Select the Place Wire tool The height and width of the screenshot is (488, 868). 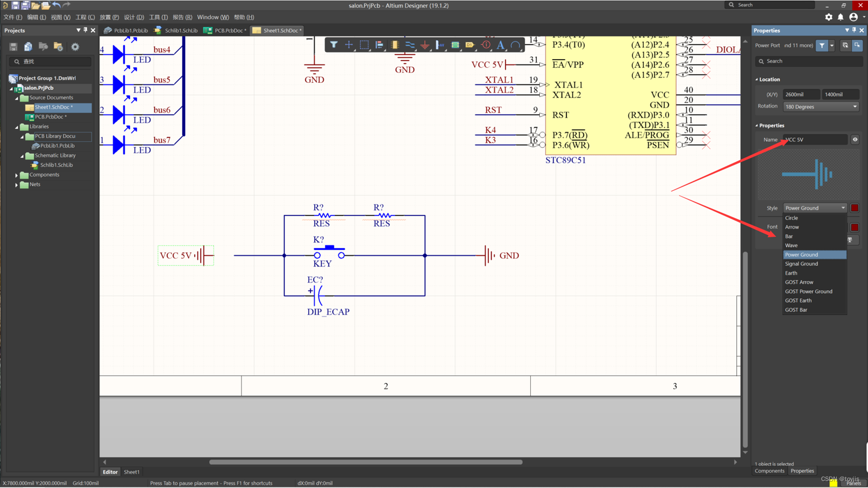410,45
